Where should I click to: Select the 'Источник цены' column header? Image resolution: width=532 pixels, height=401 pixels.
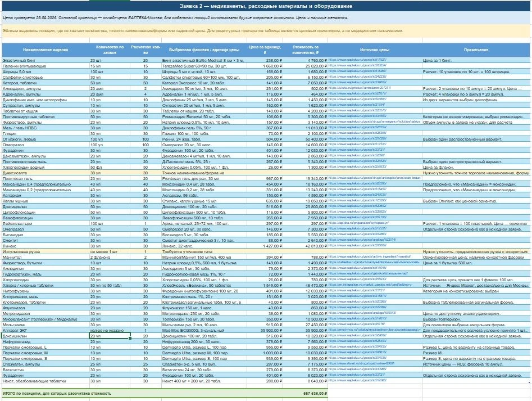pos(375,50)
